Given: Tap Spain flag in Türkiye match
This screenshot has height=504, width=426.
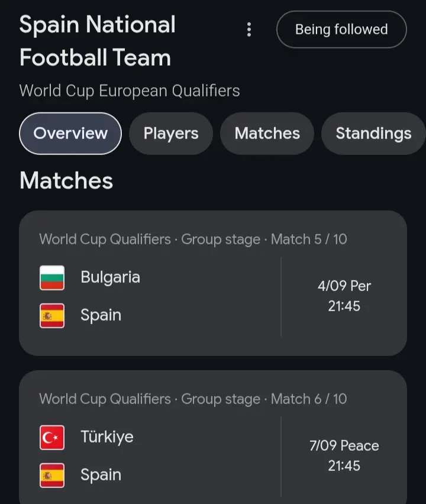Looking at the screenshot, I should [52, 476].
